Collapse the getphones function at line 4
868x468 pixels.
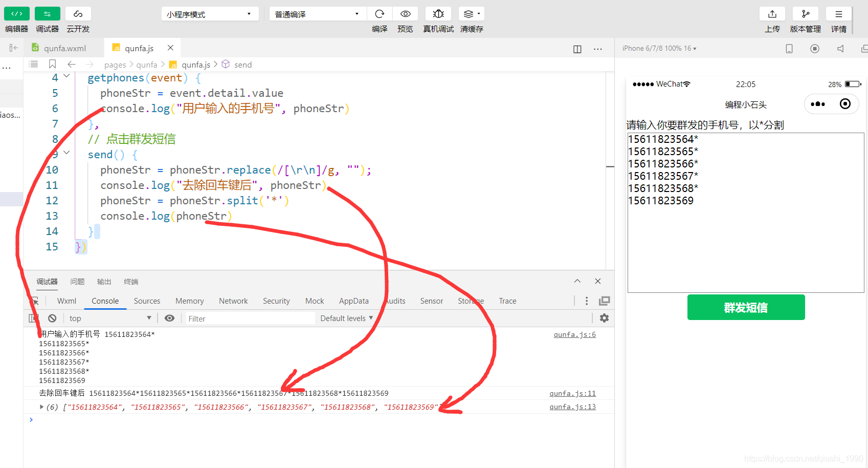point(66,76)
